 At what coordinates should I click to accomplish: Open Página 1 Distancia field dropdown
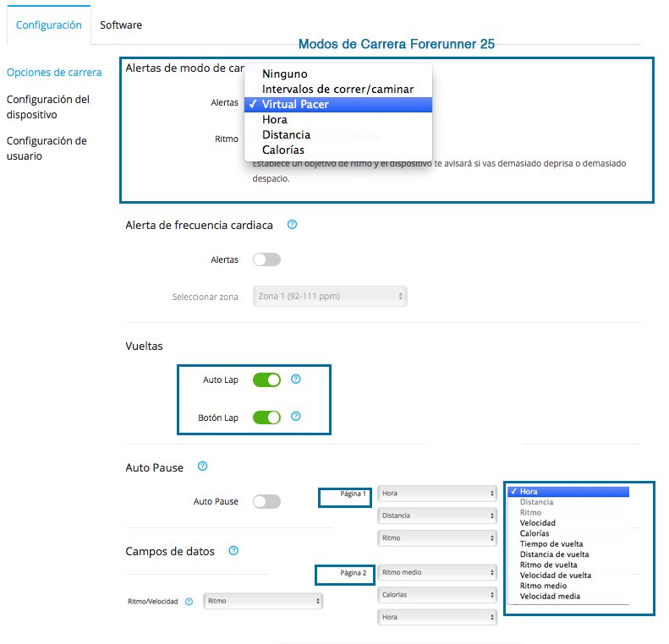click(437, 516)
